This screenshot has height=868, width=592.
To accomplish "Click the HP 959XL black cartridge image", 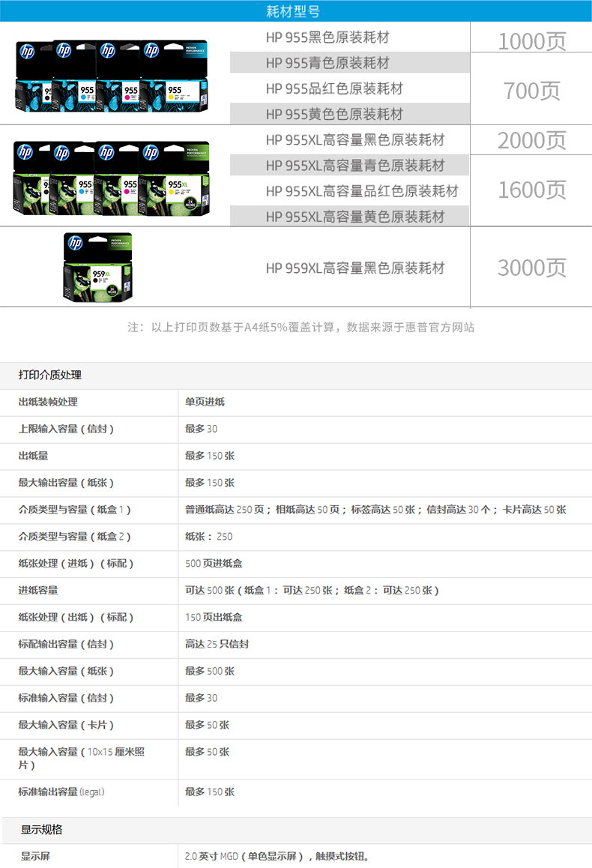I will pos(97,267).
